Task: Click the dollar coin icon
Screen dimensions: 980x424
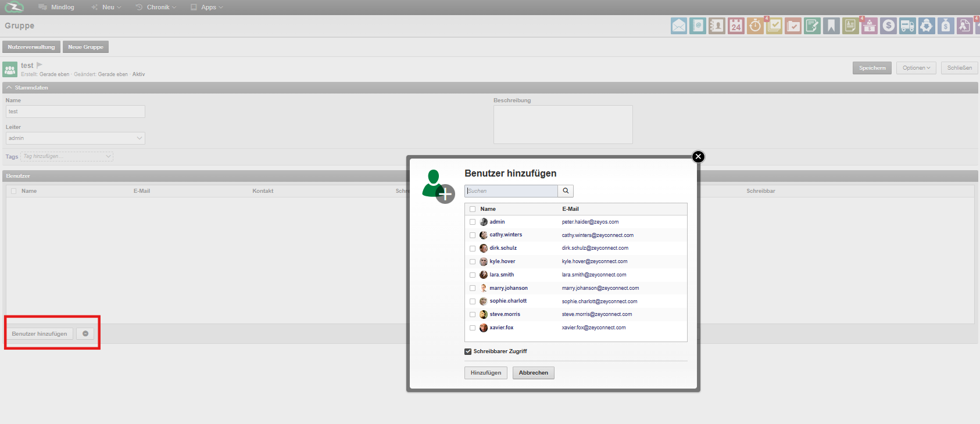Action: [888, 26]
